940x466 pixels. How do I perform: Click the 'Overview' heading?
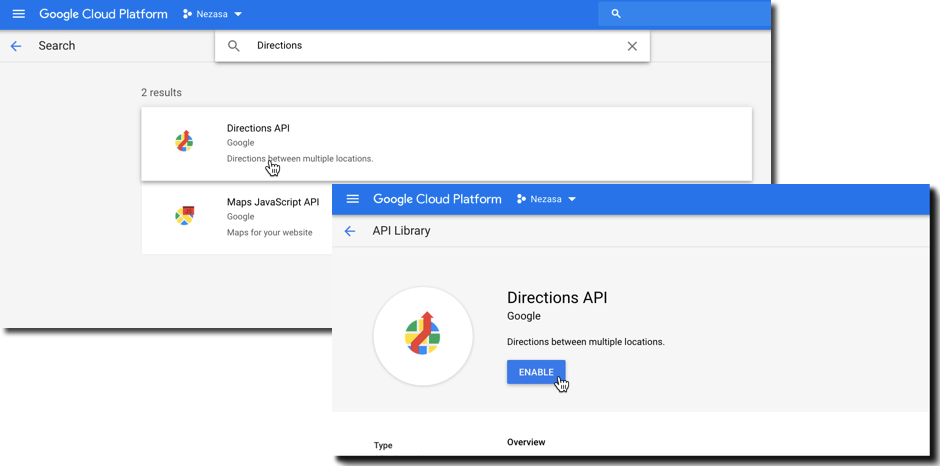point(526,442)
